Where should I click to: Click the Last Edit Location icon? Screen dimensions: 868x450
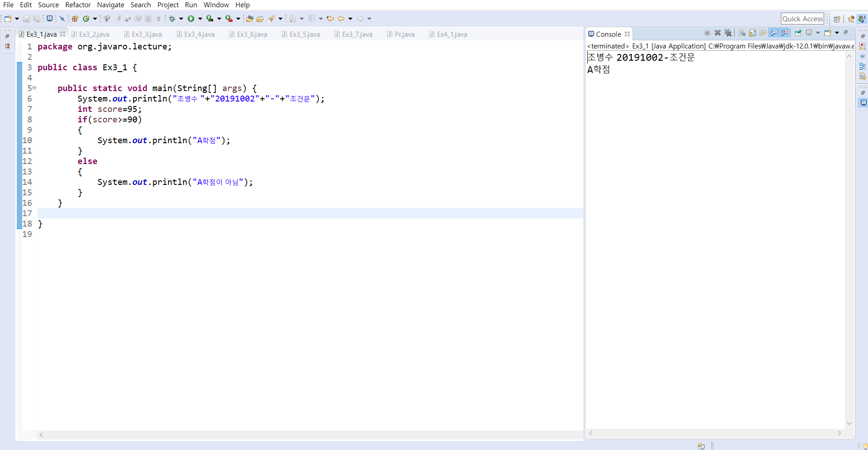pyautogui.click(x=330, y=19)
